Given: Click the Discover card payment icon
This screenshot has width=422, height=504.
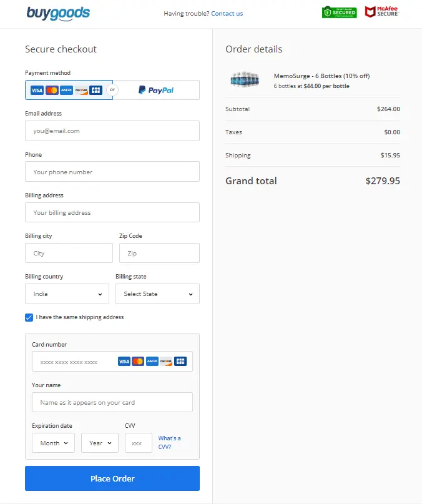Looking at the screenshot, I should (x=81, y=89).
